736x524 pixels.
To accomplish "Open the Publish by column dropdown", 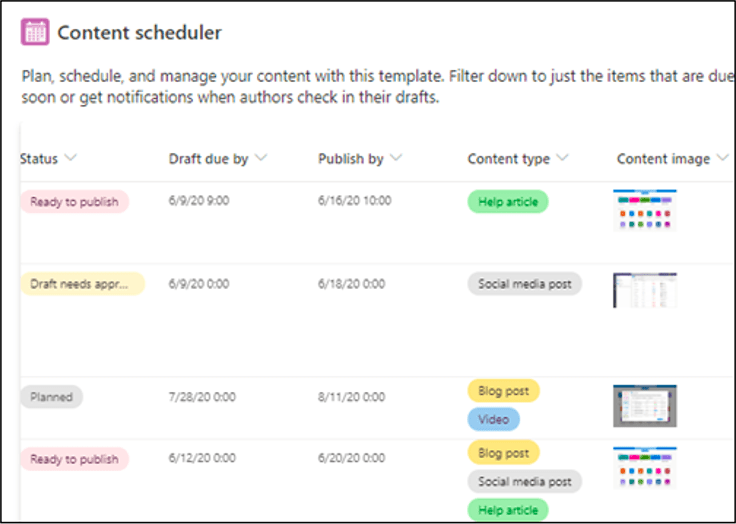I will [x=396, y=158].
